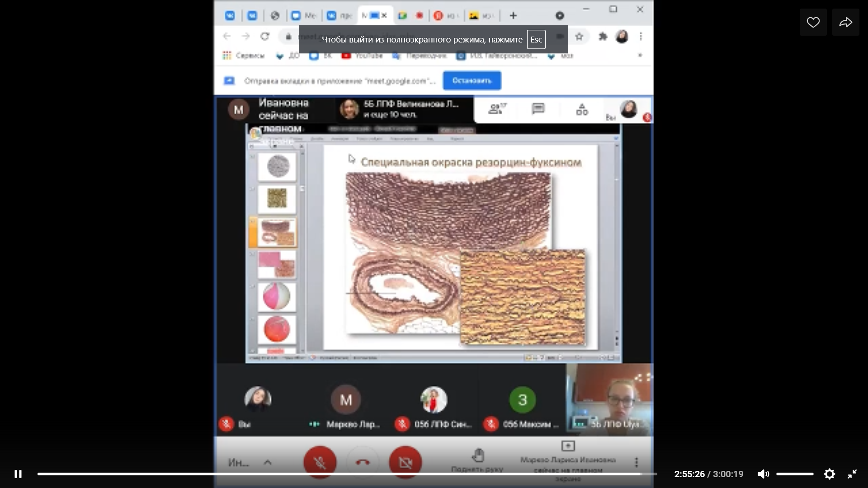The image size is (868, 488).
Task: Open the Chrome three-dot menu
Action: coord(641,37)
